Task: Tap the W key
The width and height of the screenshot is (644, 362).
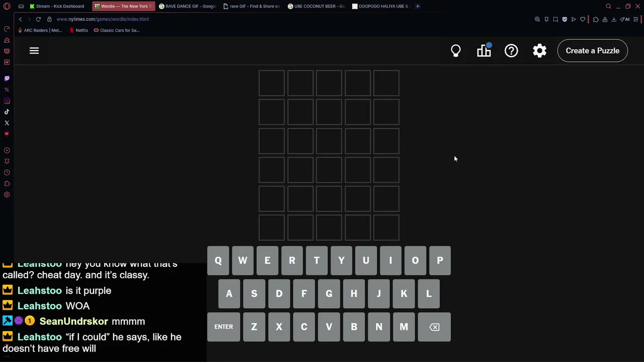Action: click(x=243, y=260)
